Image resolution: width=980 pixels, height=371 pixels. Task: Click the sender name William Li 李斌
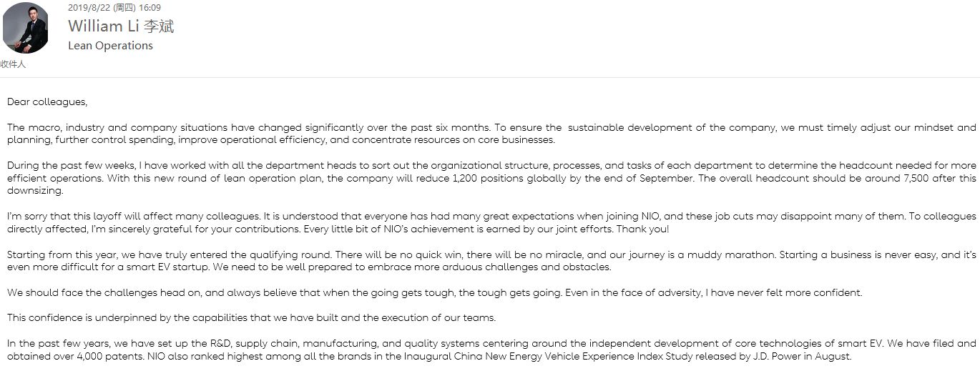(121, 26)
